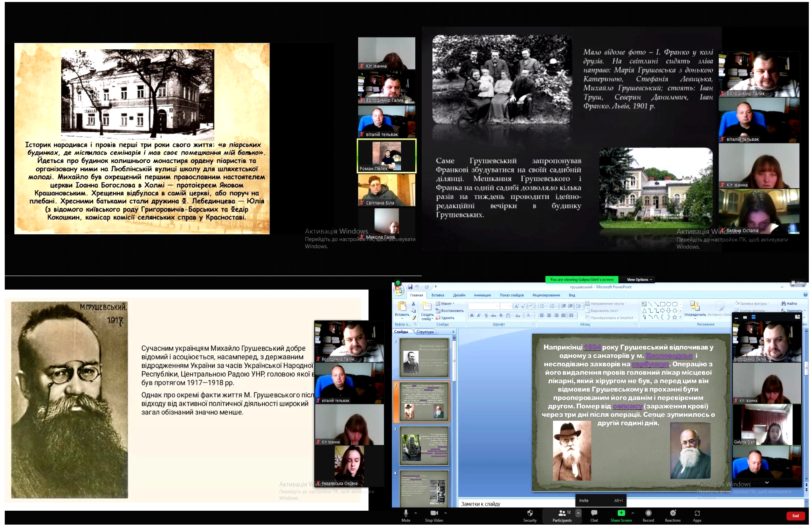Open the Participants list

(x=562, y=513)
